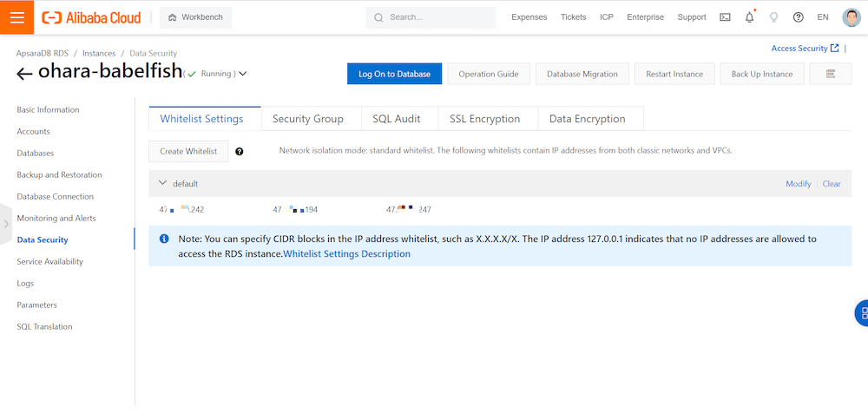Click the whitelist help question icon
The image size is (868, 413).
pos(240,151)
